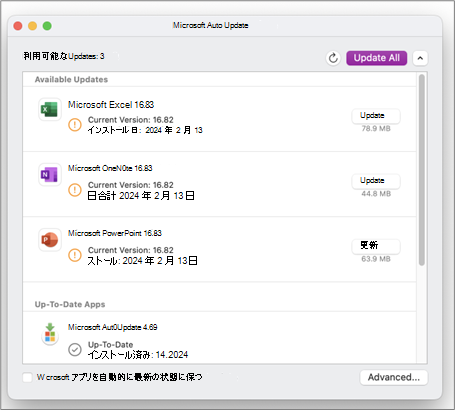Click the Up-To-Date Apps section header

pyautogui.click(x=70, y=304)
